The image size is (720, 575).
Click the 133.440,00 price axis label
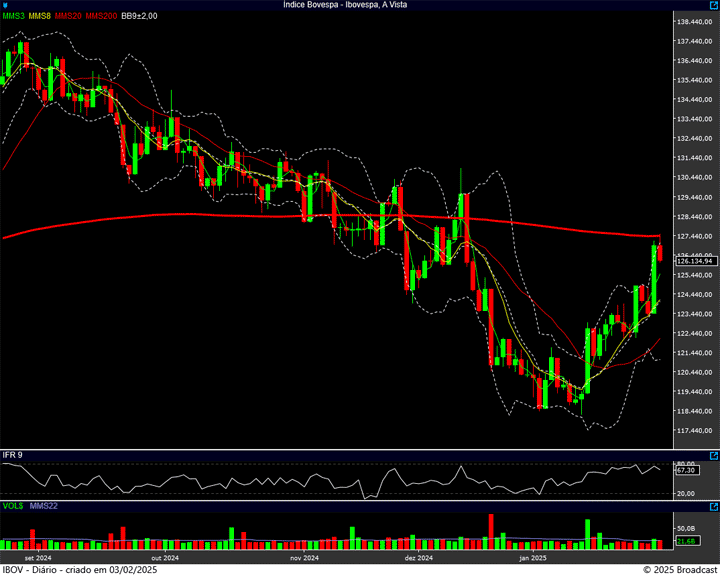(x=695, y=119)
